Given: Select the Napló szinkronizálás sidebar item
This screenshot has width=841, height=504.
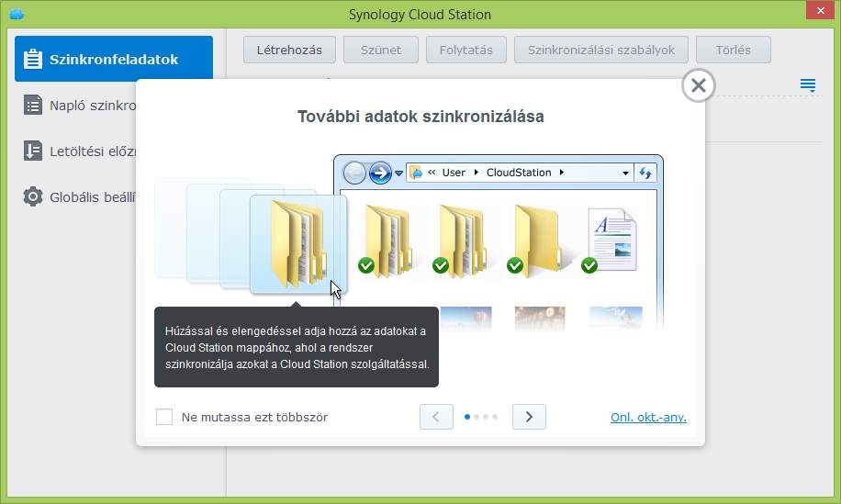Looking at the screenshot, I should 79,105.
